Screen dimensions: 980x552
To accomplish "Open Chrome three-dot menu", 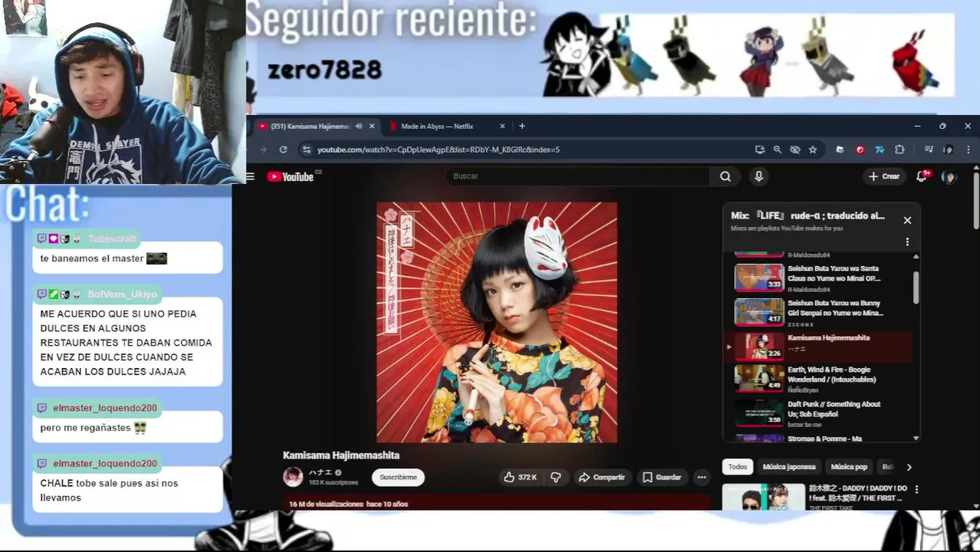I will pos(968,149).
